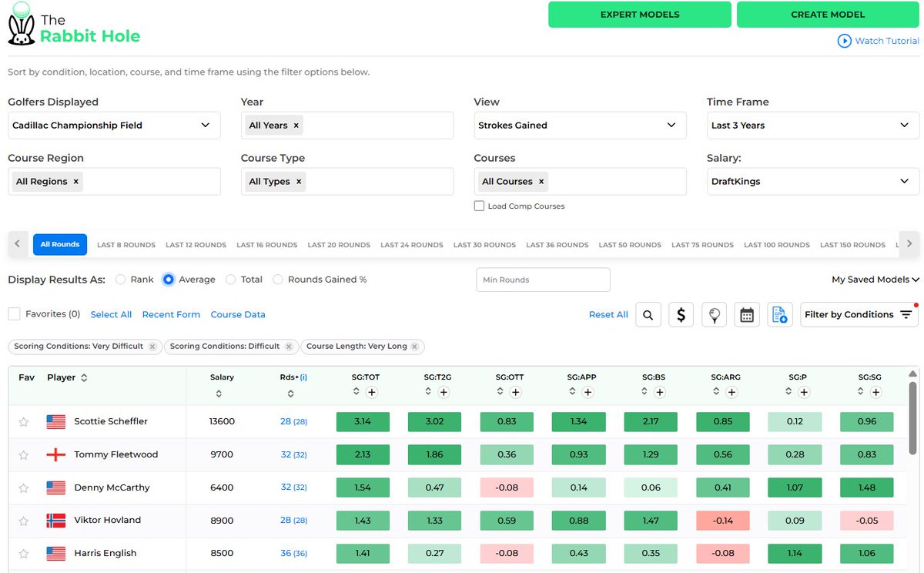Click the EXPERT MODELS button
Screen dimensions: 924x573
pos(640,15)
